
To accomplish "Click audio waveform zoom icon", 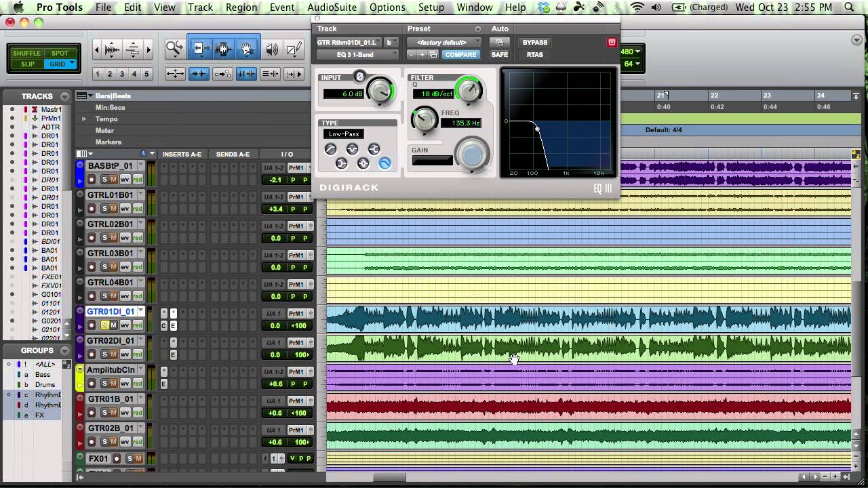I will click(113, 49).
